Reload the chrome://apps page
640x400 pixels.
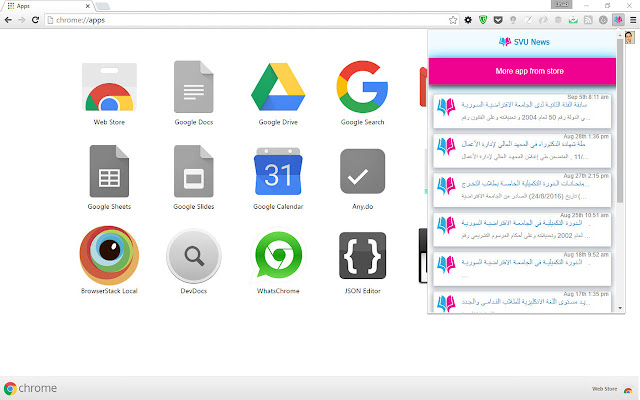click(x=35, y=20)
